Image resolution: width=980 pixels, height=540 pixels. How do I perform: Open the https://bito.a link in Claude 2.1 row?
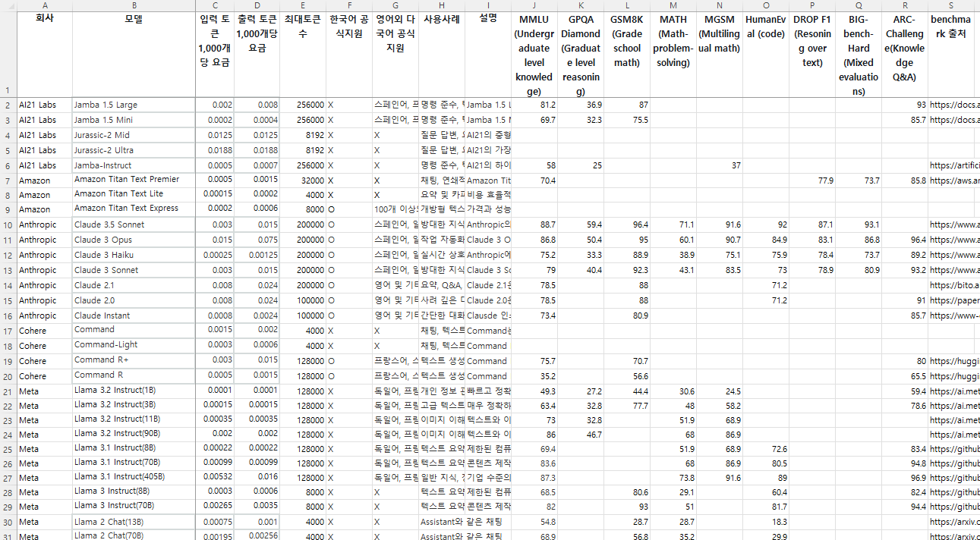954,285
